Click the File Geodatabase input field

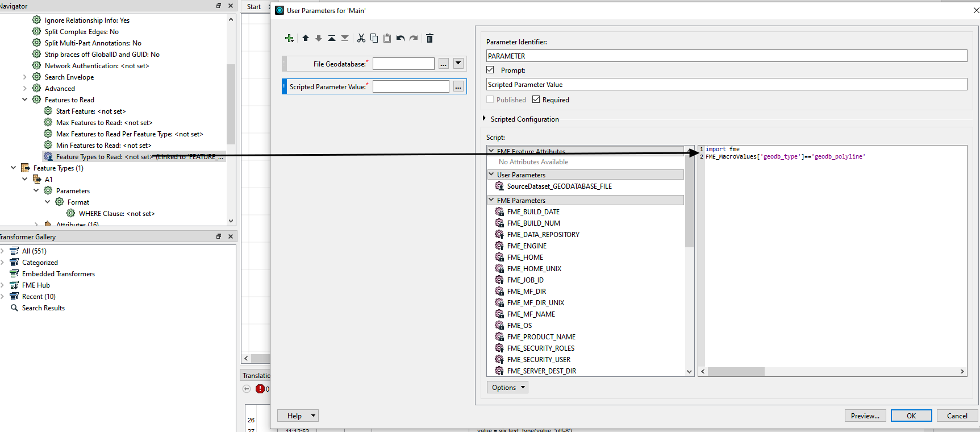pyautogui.click(x=403, y=64)
